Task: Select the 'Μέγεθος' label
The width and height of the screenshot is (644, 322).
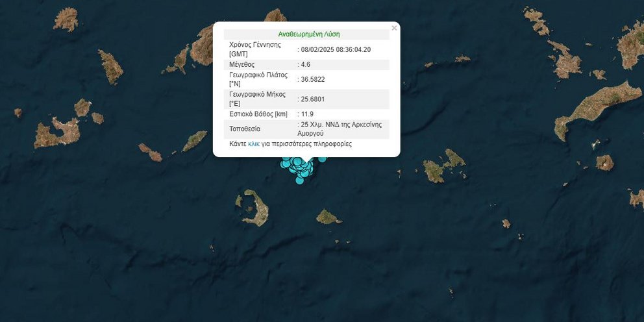Action: tap(242, 64)
